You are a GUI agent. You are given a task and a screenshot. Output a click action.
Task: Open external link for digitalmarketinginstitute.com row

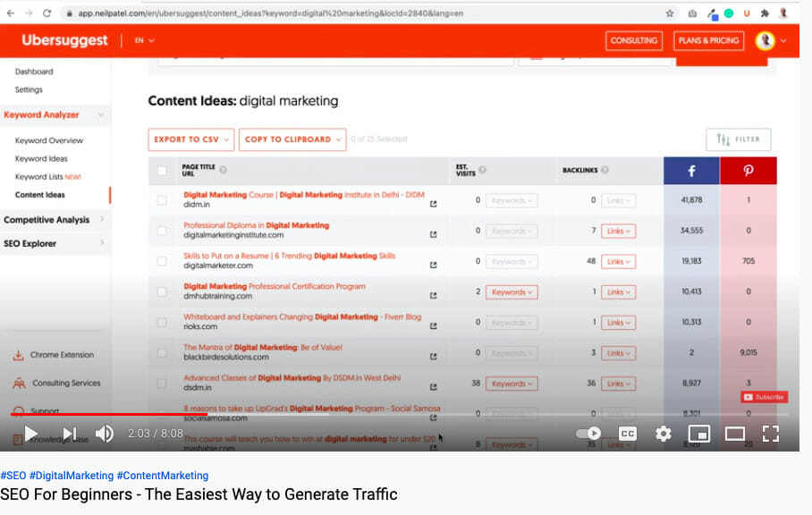click(x=433, y=234)
